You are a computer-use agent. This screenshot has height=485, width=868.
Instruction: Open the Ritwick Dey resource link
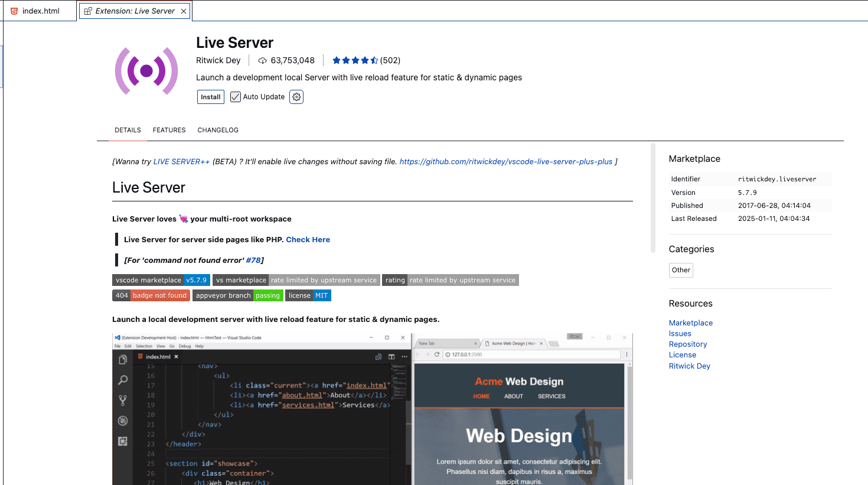click(690, 366)
